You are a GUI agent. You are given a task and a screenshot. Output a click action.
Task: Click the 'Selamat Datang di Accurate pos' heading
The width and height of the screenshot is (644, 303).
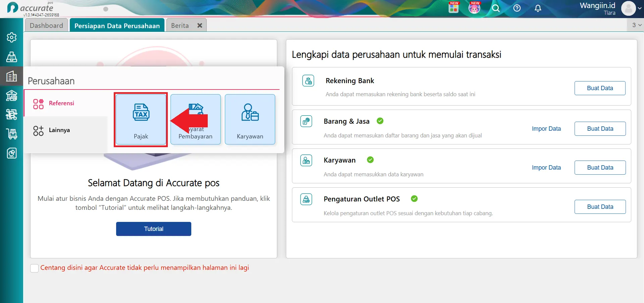(154, 183)
